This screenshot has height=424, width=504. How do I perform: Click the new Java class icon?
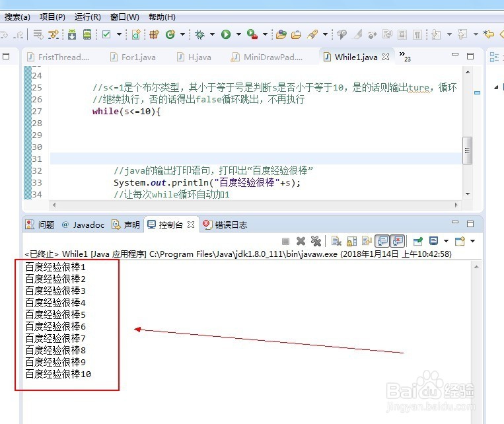(170, 34)
